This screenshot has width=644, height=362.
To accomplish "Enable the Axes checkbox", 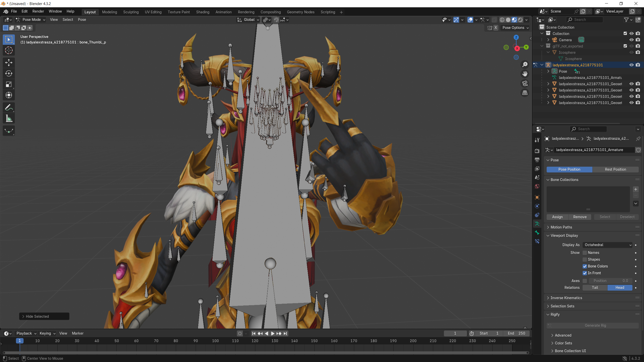I will [585, 281].
